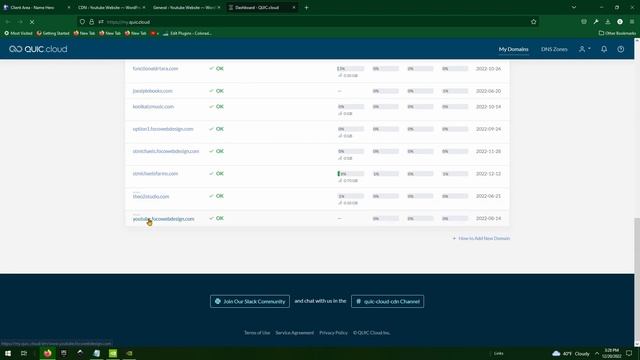Click the help question mark icon
Viewport: 640px width, 360px height.
pyautogui.click(x=620, y=49)
